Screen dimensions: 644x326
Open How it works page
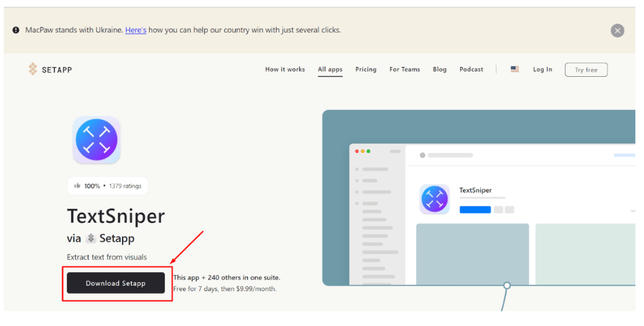285,69
